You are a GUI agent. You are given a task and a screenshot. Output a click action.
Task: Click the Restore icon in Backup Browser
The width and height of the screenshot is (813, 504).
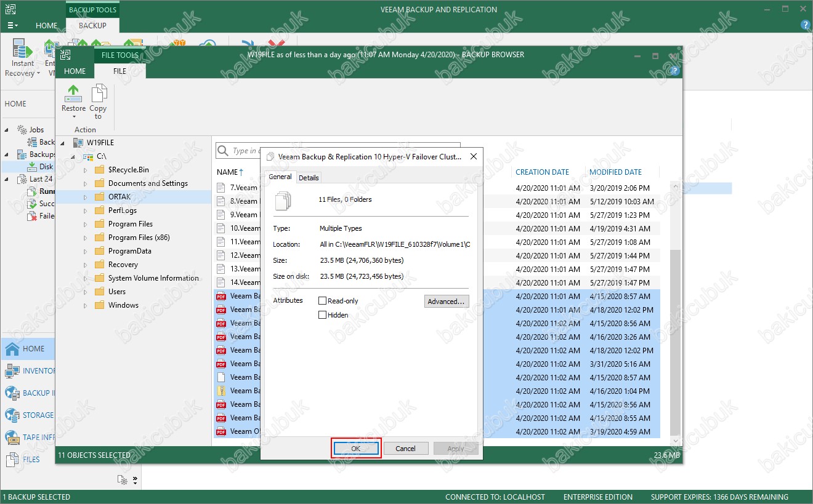[x=73, y=94]
